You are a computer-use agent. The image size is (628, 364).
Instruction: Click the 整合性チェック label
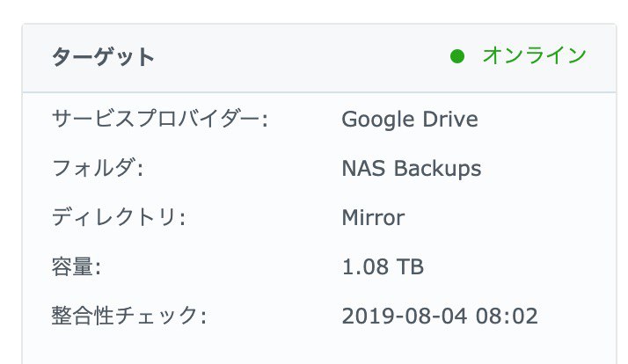(x=129, y=316)
